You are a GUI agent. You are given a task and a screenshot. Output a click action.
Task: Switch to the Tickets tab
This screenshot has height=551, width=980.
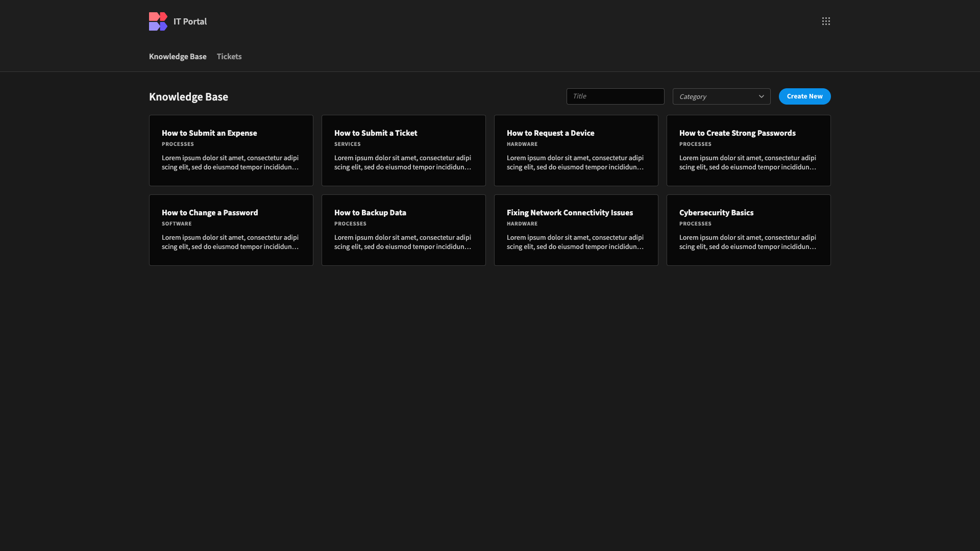click(229, 56)
